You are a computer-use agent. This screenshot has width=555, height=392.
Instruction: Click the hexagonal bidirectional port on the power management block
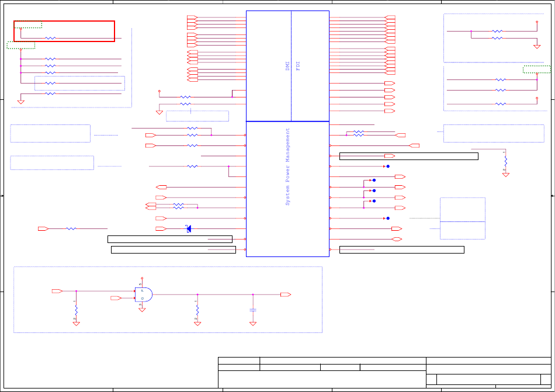397,239
